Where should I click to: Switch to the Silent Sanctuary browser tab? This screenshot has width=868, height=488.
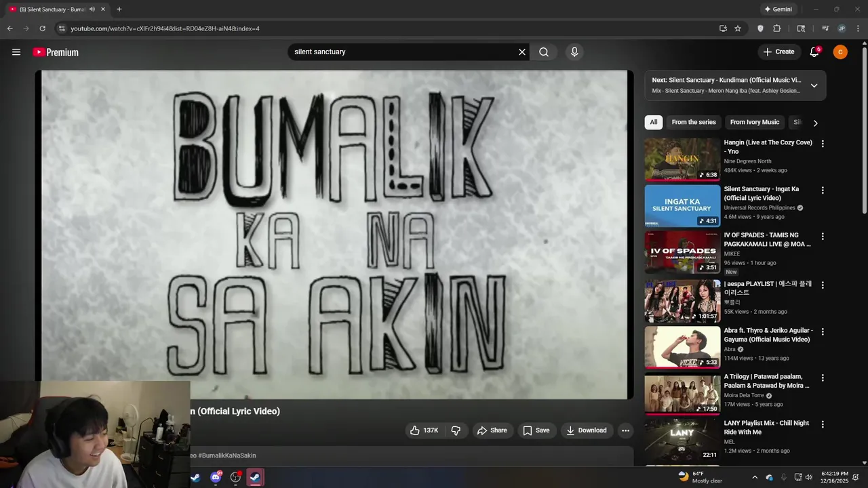click(x=56, y=9)
